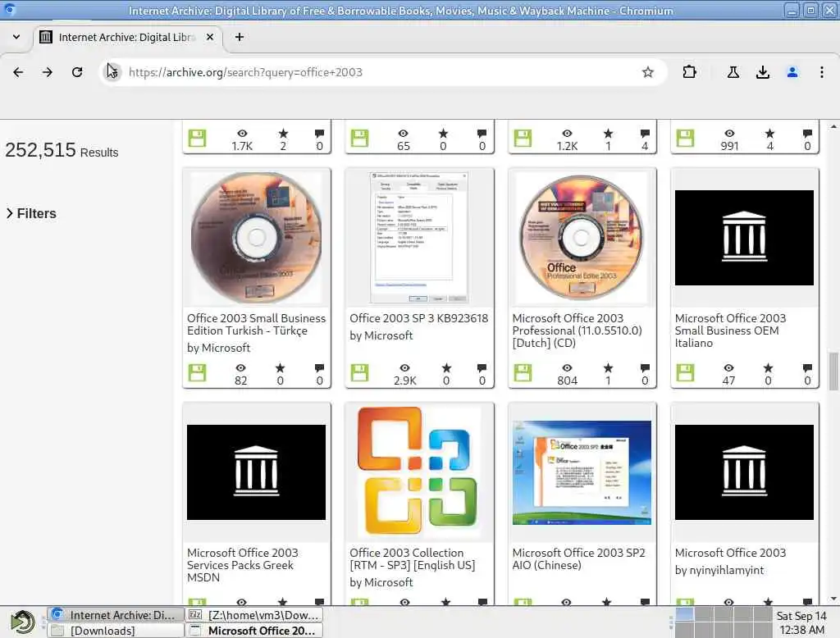840x638 pixels.
Task: Click the site info icon beside the URL
Action: tap(112, 72)
